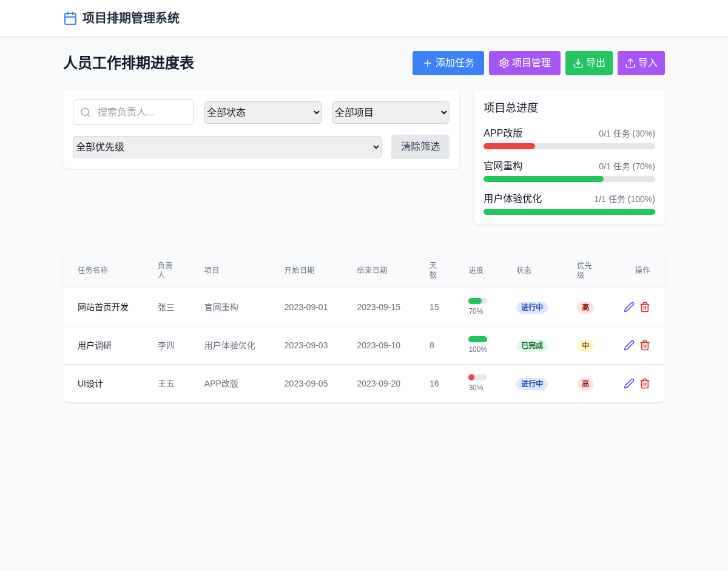728x571 pixels.
Task: Edit the 网站首页开发 task with pencil icon
Action: click(629, 307)
